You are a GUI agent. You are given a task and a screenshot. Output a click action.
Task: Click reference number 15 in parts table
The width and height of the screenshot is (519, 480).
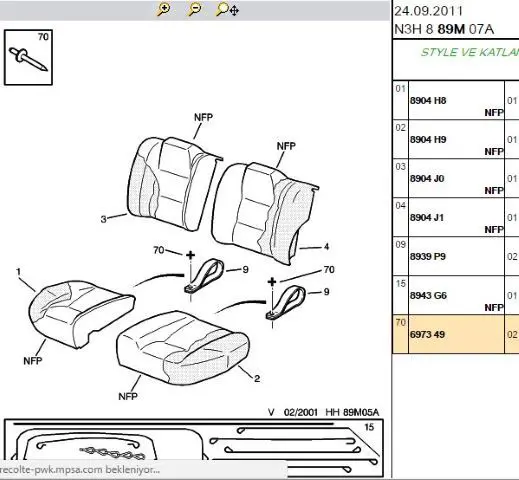(400, 284)
